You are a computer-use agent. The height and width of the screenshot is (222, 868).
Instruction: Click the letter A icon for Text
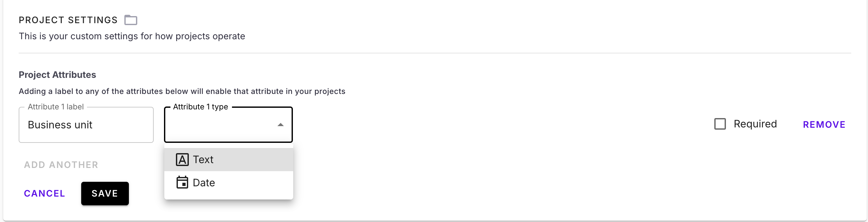(x=182, y=160)
